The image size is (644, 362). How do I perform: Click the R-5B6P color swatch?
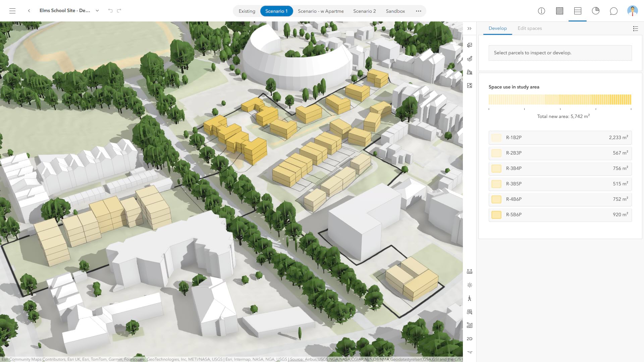(x=496, y=215)
